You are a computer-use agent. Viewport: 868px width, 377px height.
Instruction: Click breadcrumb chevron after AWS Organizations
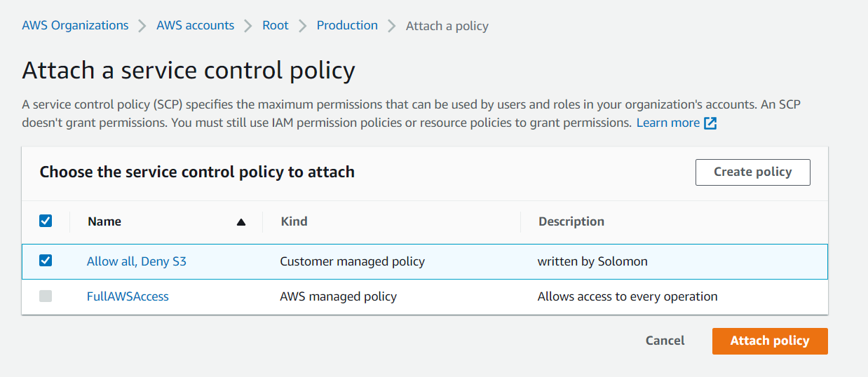coord(142,26)
